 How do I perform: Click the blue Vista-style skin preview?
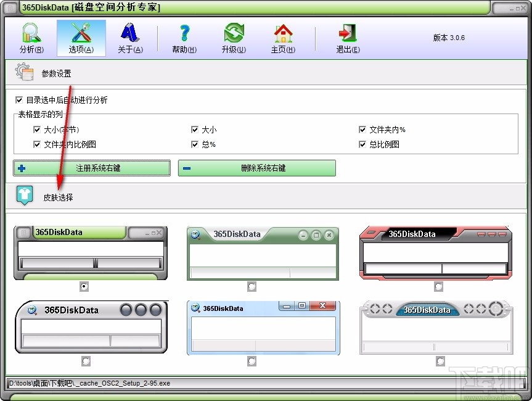263,328
